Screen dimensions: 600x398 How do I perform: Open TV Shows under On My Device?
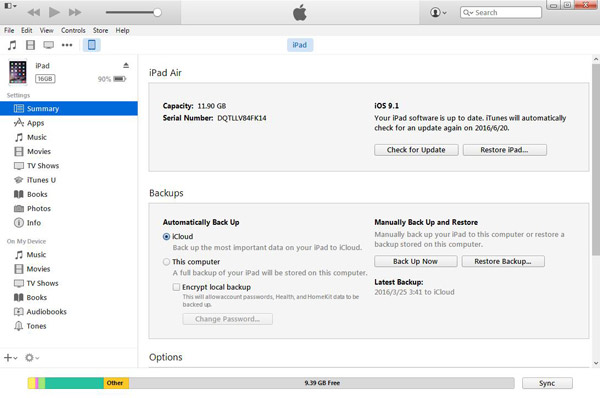69,283
